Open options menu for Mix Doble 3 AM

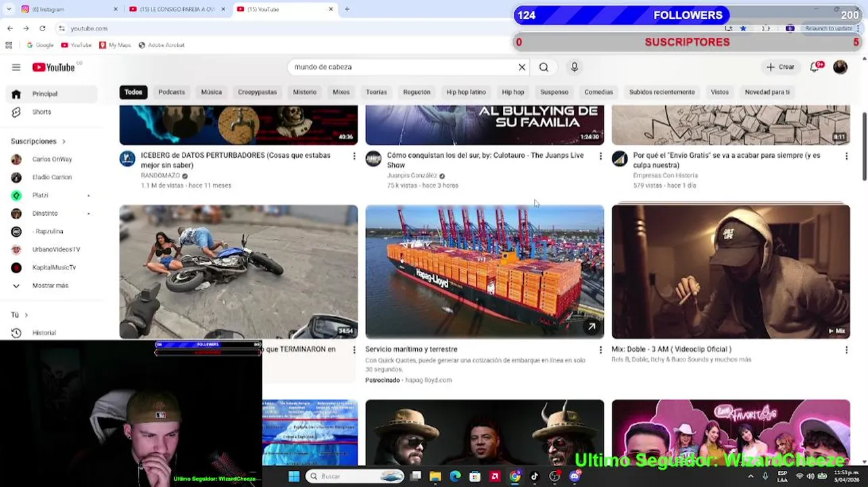846,350
